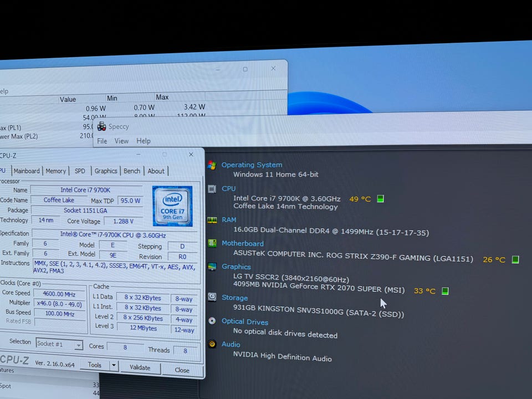Click the NVIDIA High Definition Audio text
This screenshot has width=532, height=399.
coord(282,356)
